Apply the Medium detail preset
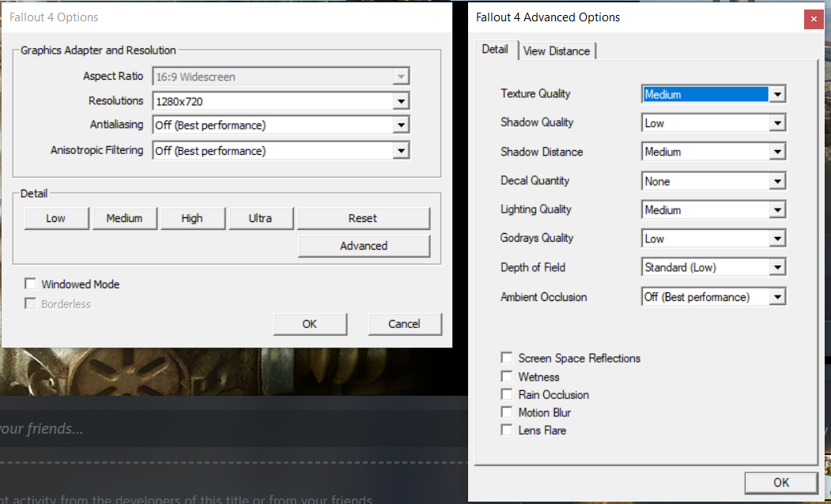The width and height of the screenshot is (831, 504). [124, 218]
